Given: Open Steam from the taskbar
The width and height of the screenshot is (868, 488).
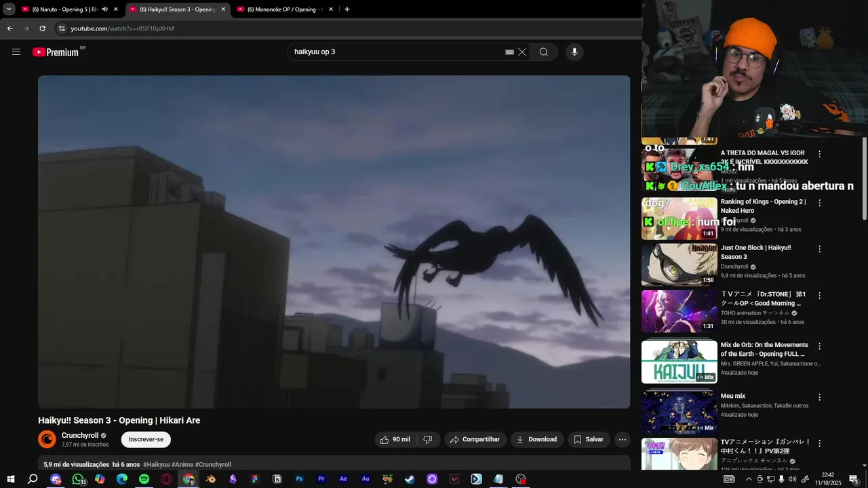Looking at the screenshot, I should (x=410, y=479).
